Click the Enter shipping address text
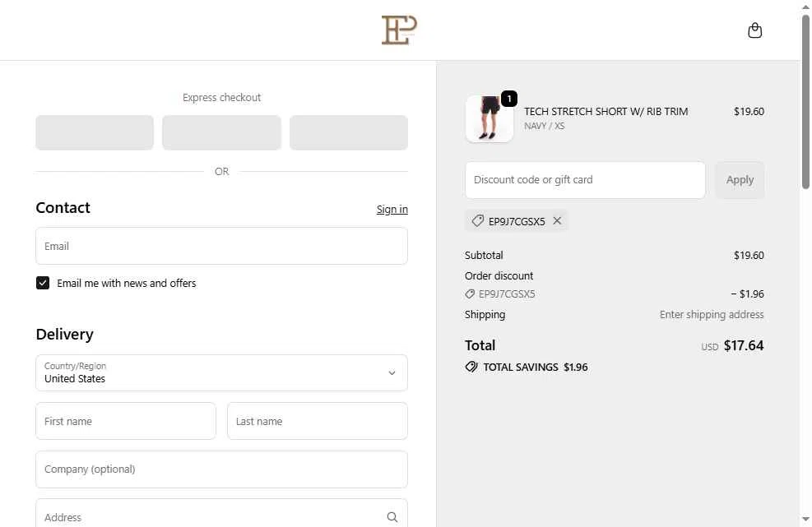This screenshot has height=527, width=812. (x=712, y=314)
